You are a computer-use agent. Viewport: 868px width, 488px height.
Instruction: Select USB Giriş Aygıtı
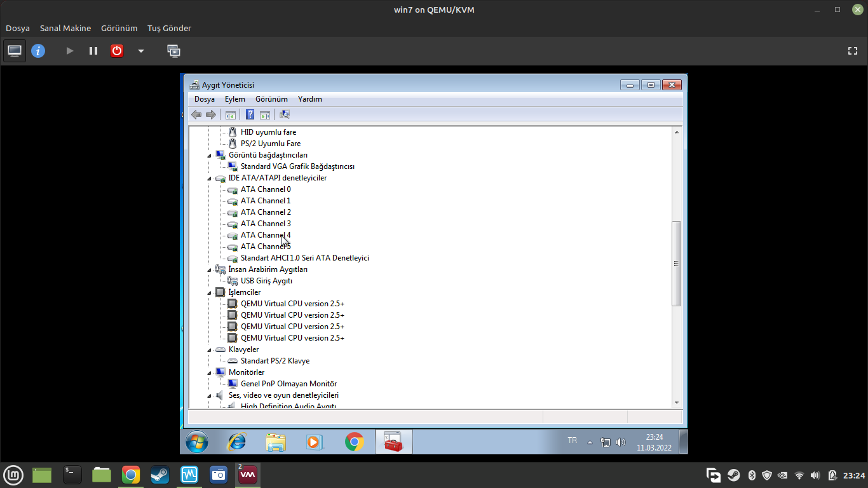click(266, 281)
